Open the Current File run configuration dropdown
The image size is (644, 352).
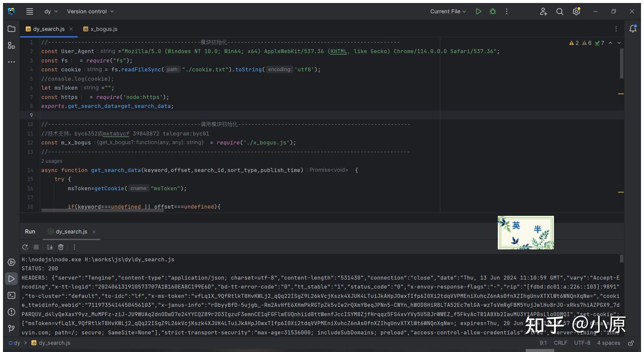pyautogui.click(x=448, y=11)
